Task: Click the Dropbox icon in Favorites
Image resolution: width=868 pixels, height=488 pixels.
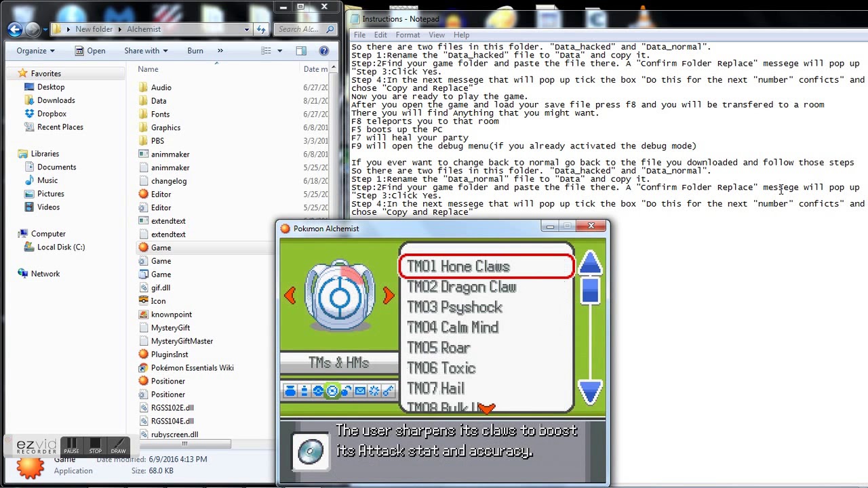Action: pos(29,114)
